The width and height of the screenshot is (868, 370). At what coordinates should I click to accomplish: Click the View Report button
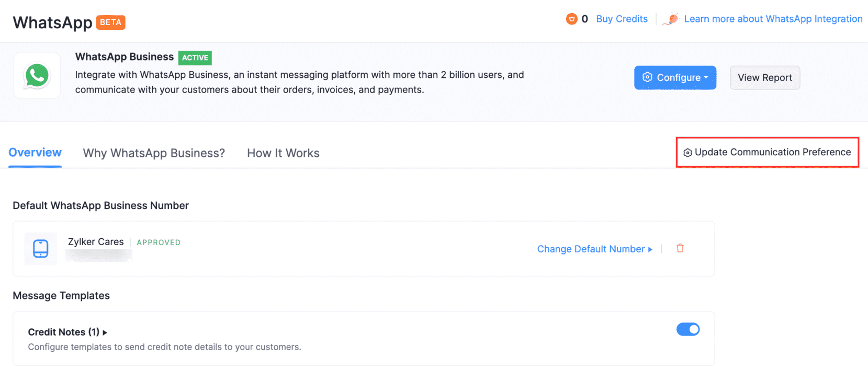tap(764, 77)
